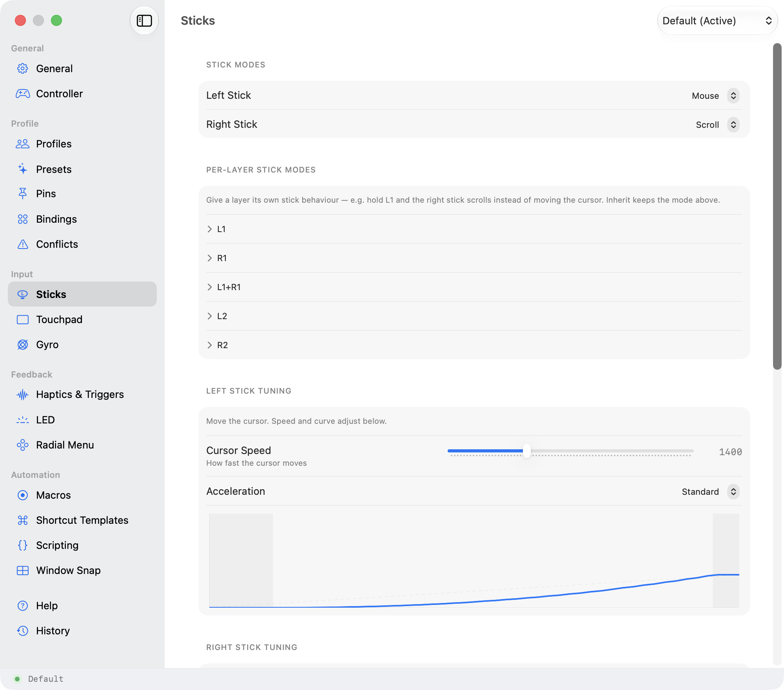
Task: Adjust the Cursor Speed slider
Action: point(527,451)
